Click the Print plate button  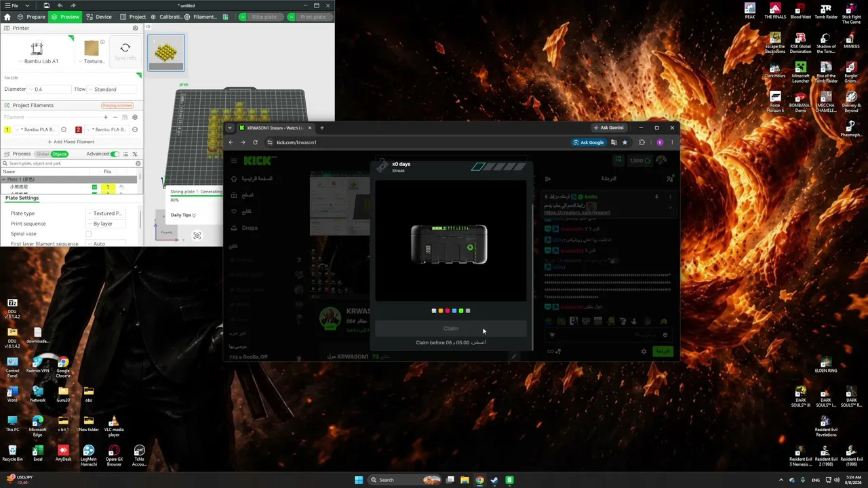coord(313,17)
